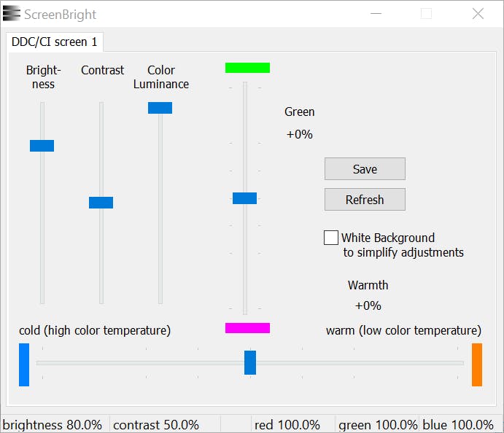Click the red 100.0% status bar field
Viewport: 504px width, 433px height.
click(x=287, y=425)
